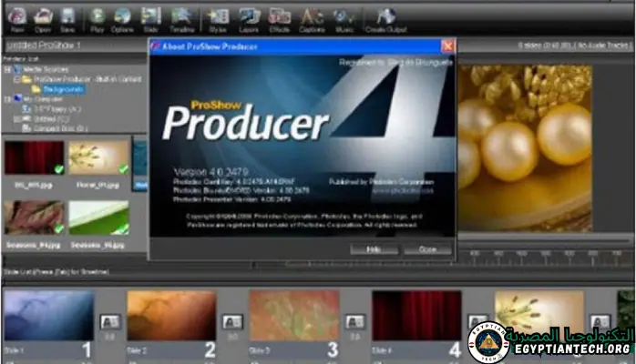Click the 'Untitled ProShow 1' show title

click(x=44, y=45)
